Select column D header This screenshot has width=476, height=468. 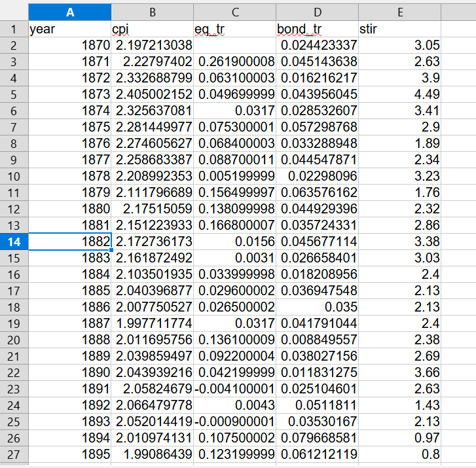[x=318, y=12]
